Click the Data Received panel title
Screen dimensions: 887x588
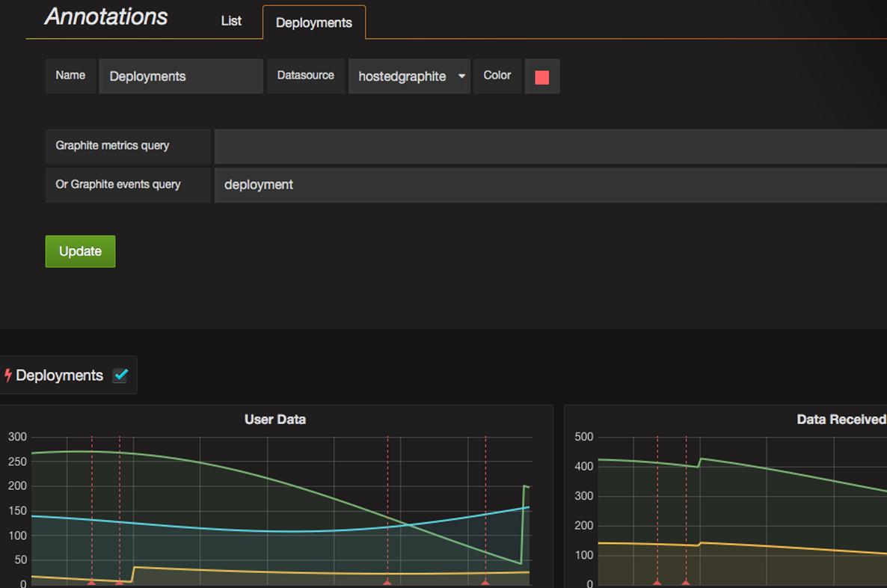841,420
